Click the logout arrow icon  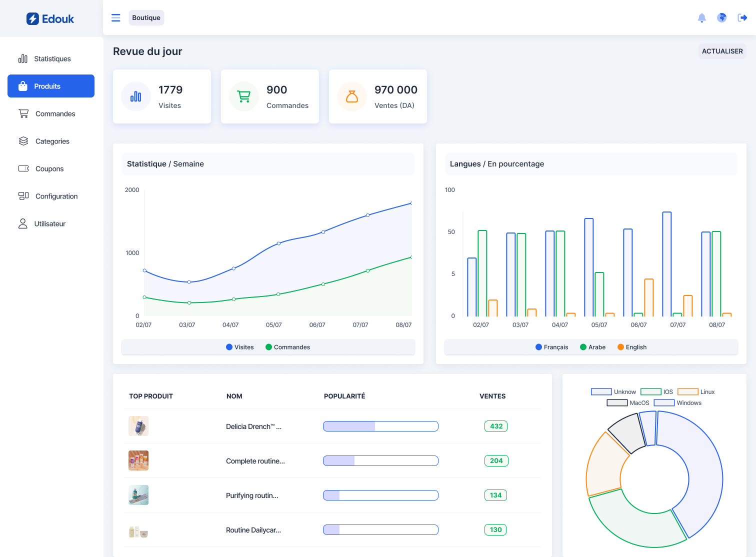[x=742, y=18]
